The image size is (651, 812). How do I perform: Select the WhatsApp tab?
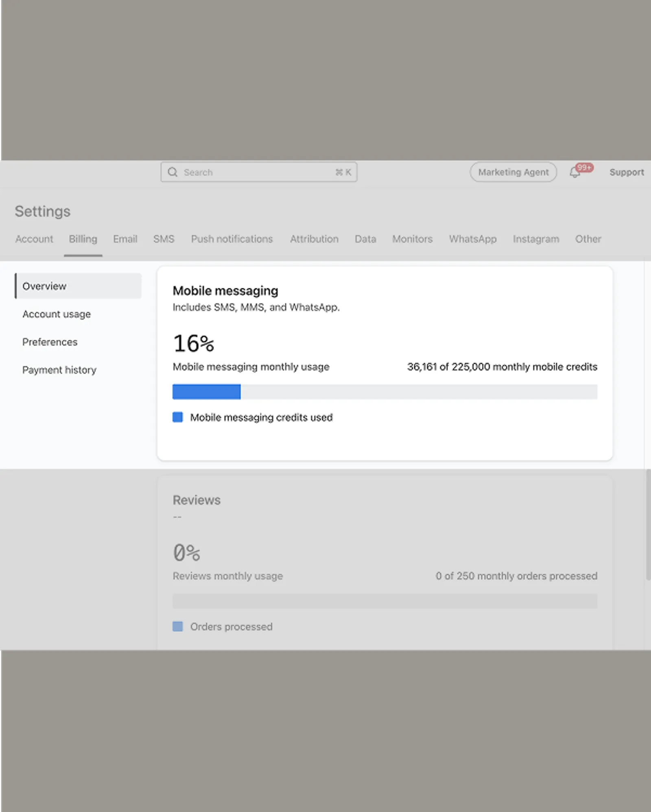click(473, 239)
